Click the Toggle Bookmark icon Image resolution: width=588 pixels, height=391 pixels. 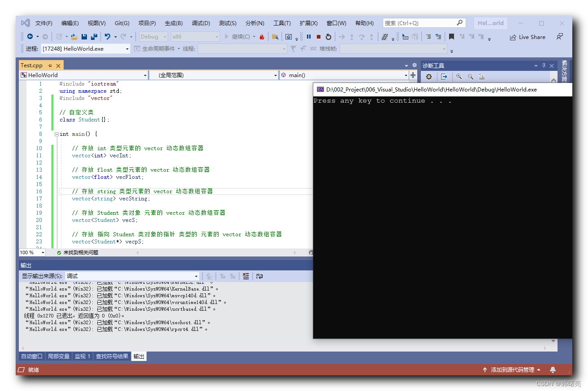[x=452, y=37]
